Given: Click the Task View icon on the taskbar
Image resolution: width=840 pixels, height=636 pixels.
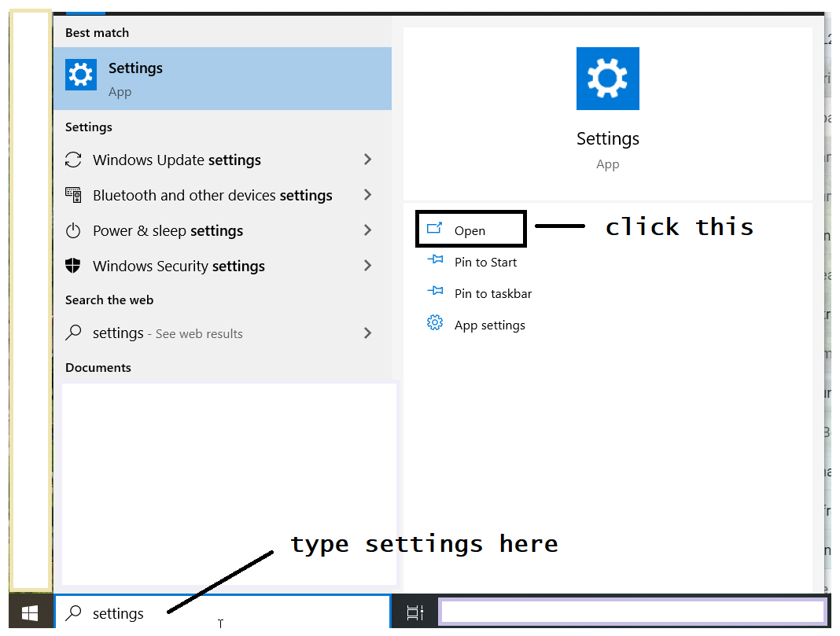Looking at the screenshot, I should 414,612.
